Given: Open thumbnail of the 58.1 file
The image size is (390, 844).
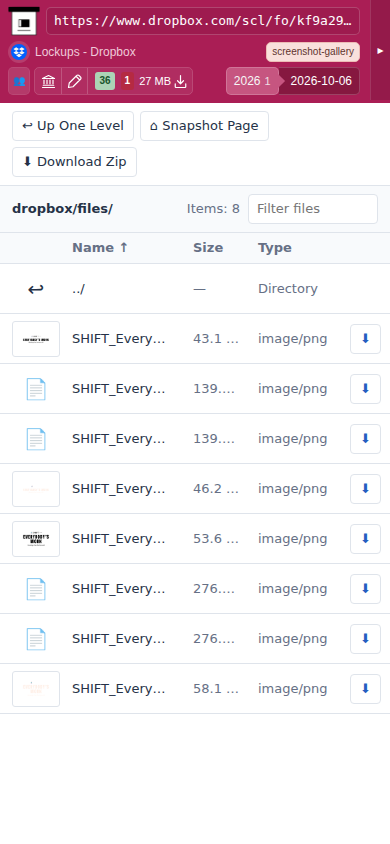Looking at the screenshot, I should coord(36,690).
